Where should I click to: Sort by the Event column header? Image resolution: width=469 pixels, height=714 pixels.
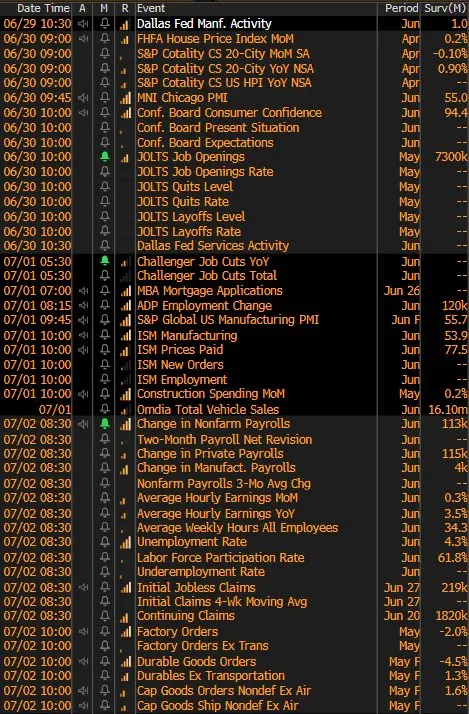pos(151,8)
